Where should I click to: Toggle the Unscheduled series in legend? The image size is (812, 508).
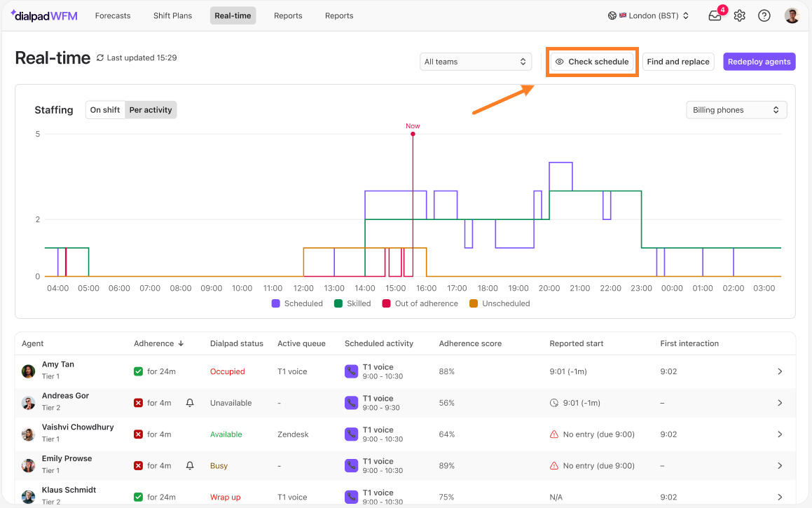pyautogui.click(x=500, y=303)
